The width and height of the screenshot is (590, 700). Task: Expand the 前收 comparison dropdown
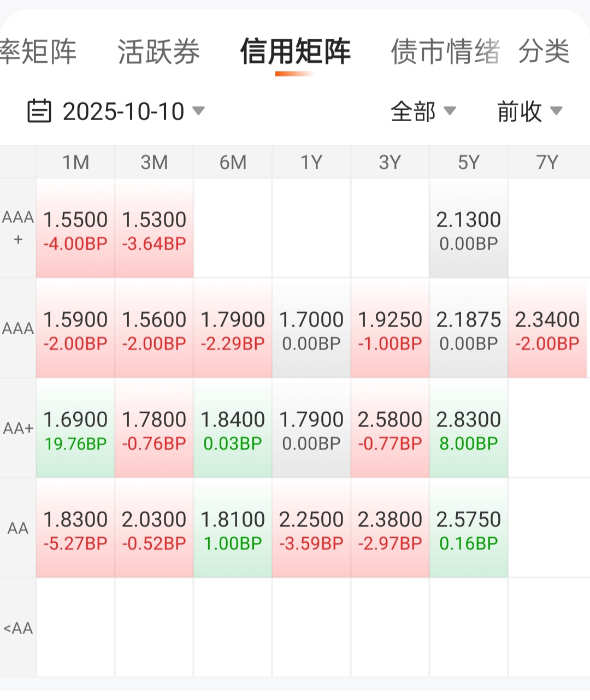(529, 111)
